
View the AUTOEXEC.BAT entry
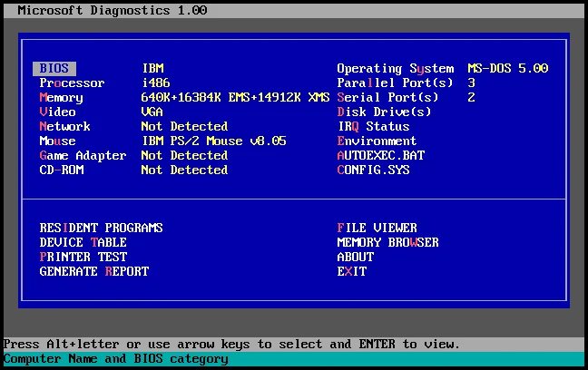[x=380, y=155]
